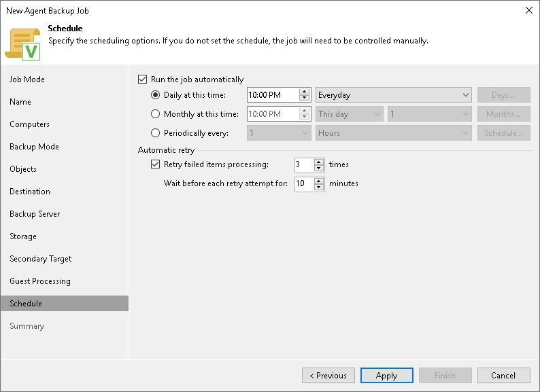Viewport: 540px width, 392px height.
Task: Go to Job Mode step
Action: pyautogui.click(x=27, y=79)
